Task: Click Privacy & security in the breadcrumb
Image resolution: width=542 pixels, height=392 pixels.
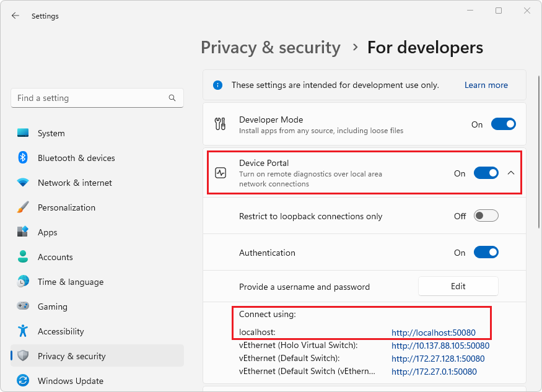Action: pos(271,47)
